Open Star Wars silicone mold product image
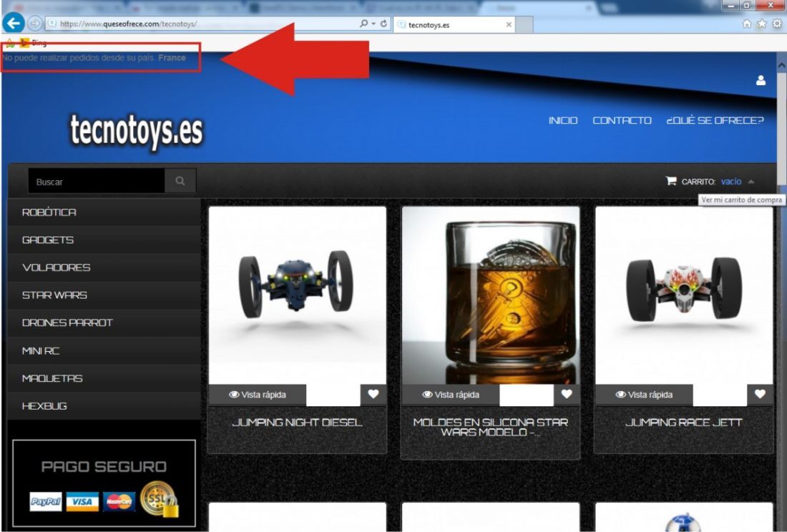 pyautogui.click(x=490, y=295)
